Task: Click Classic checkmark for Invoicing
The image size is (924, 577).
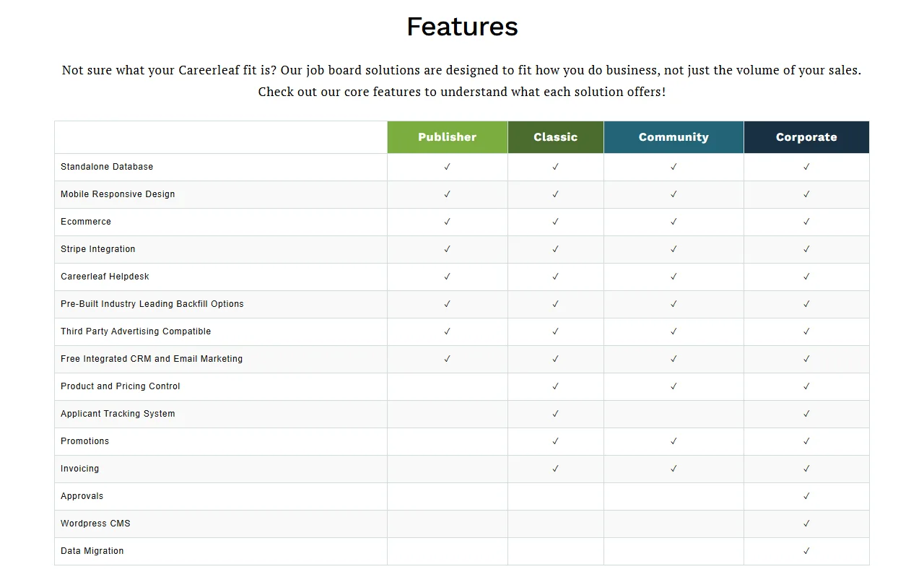Action: 556,469
